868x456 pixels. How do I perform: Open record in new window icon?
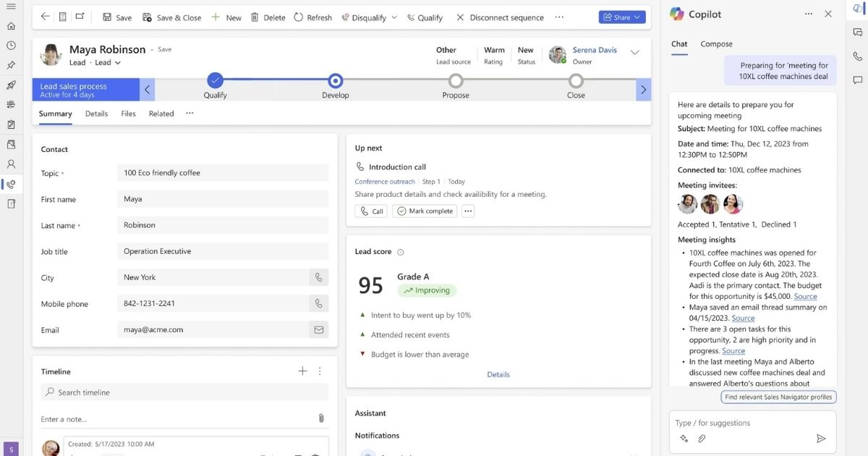coord(80,17)
